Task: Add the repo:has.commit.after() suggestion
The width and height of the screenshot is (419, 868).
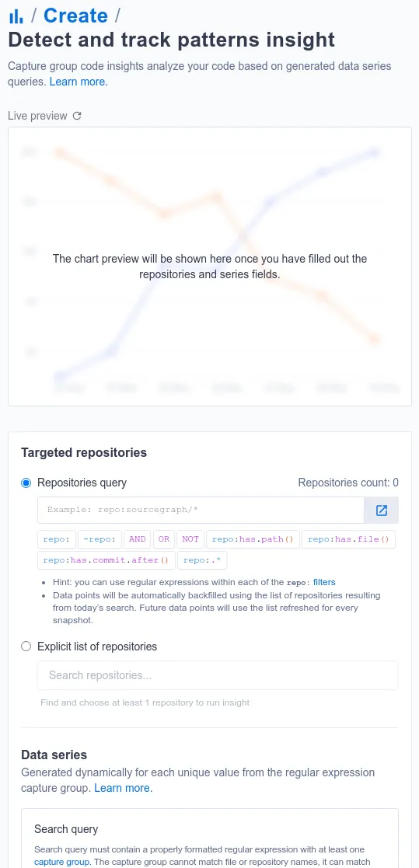Action: coord(106,560)
